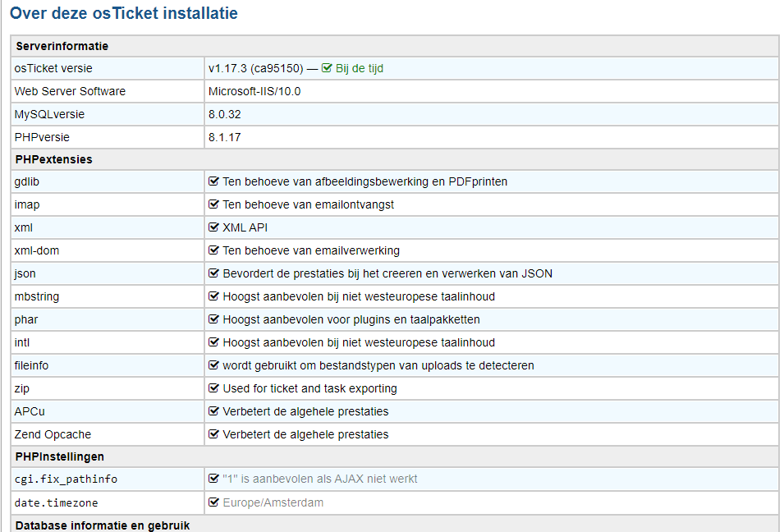Screen dimensions: 784x532
Task: Click the 'Bij de tijd' status link
Action: tap(359, 68)
